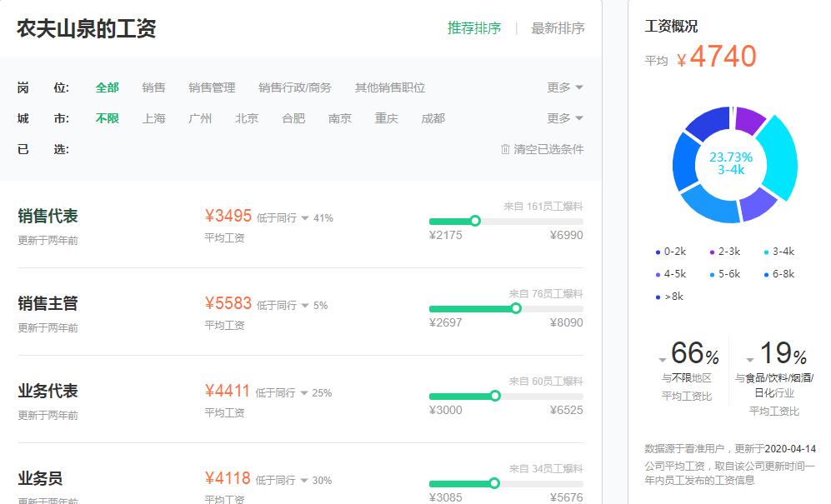This screenshot has height=504, width=831.
Task: Click the down arrow next to 25% for 业务代表
Action: click(x=303, y=393)
